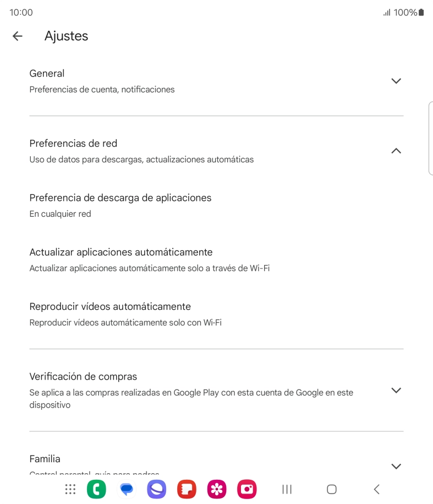Tap the edge panel handle

click(430, 138)
